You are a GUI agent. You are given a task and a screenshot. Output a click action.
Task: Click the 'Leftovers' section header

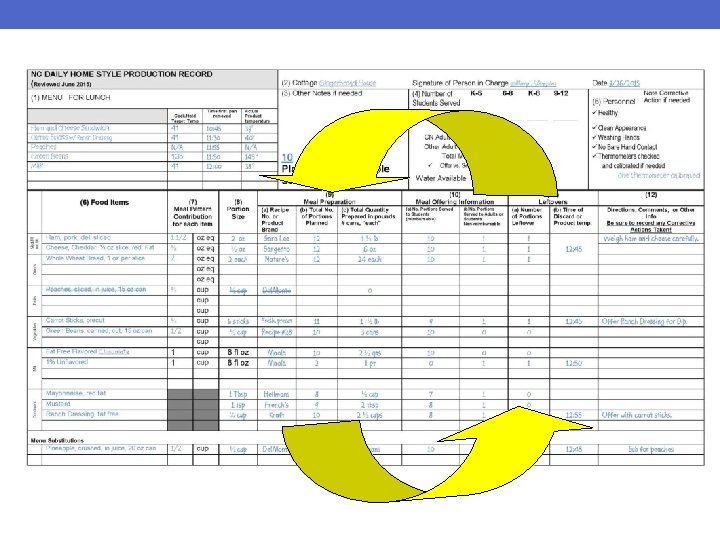pos(553,202)
